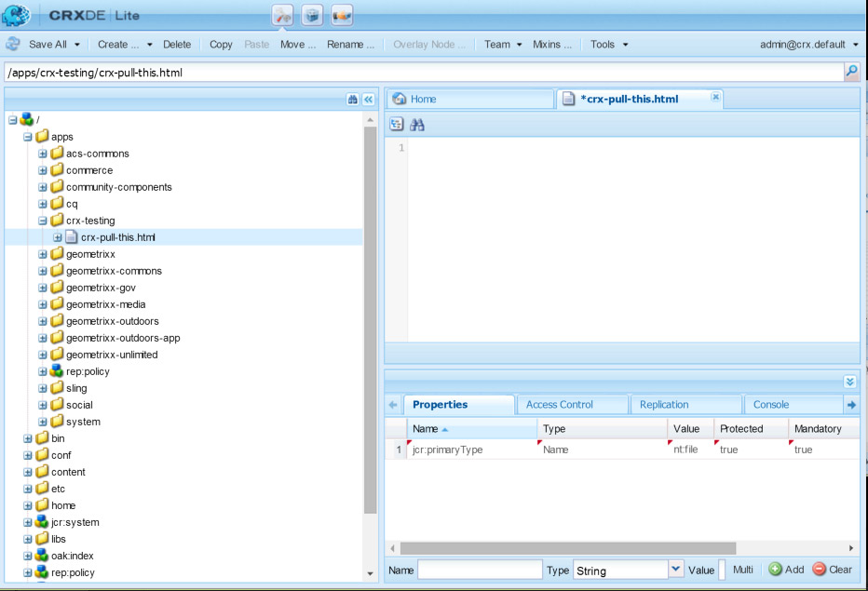Click the Save All button
The height and width of the screenshot is (591, 868).
tap(47, 45)
